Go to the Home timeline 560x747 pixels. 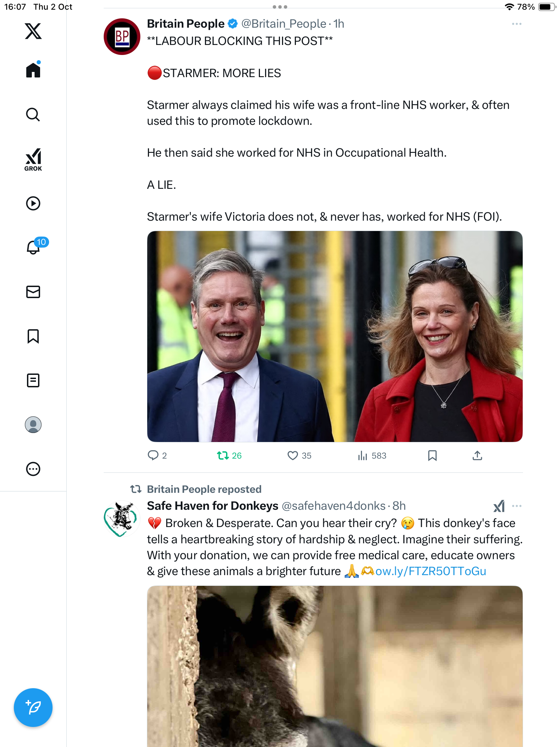pos(33,70)
